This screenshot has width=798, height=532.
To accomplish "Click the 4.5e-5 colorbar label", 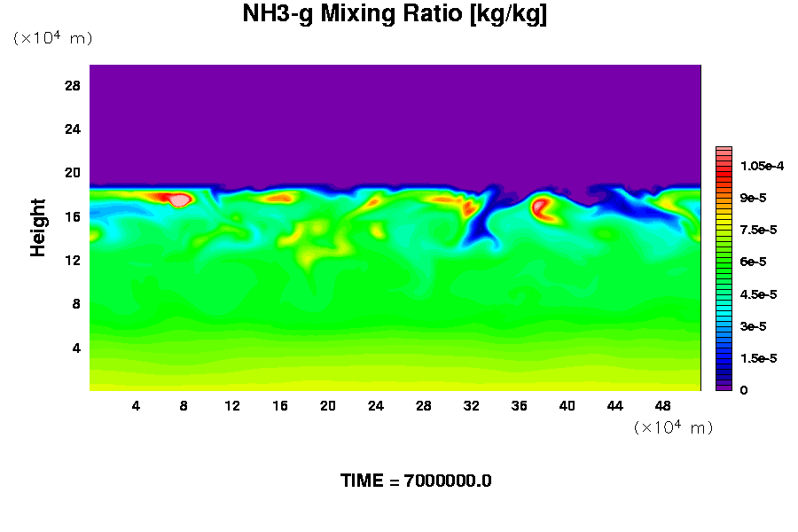I will [x=759, y=293].
